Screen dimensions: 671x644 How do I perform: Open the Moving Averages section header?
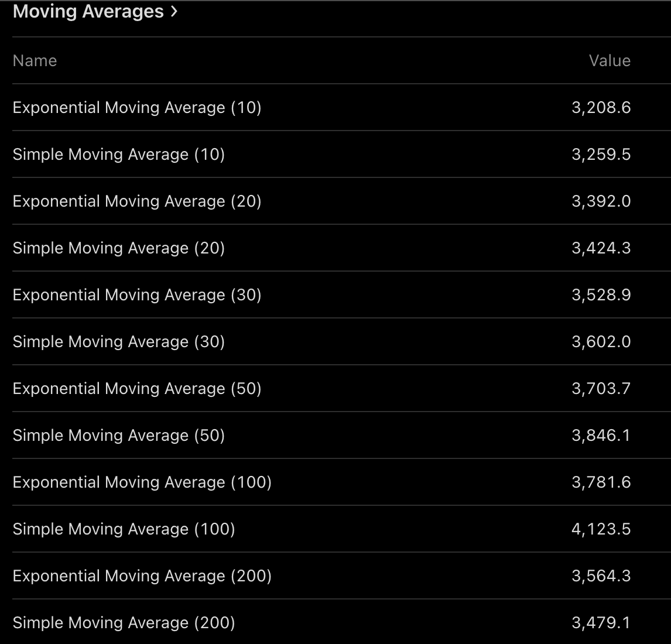tap(88, 12)
